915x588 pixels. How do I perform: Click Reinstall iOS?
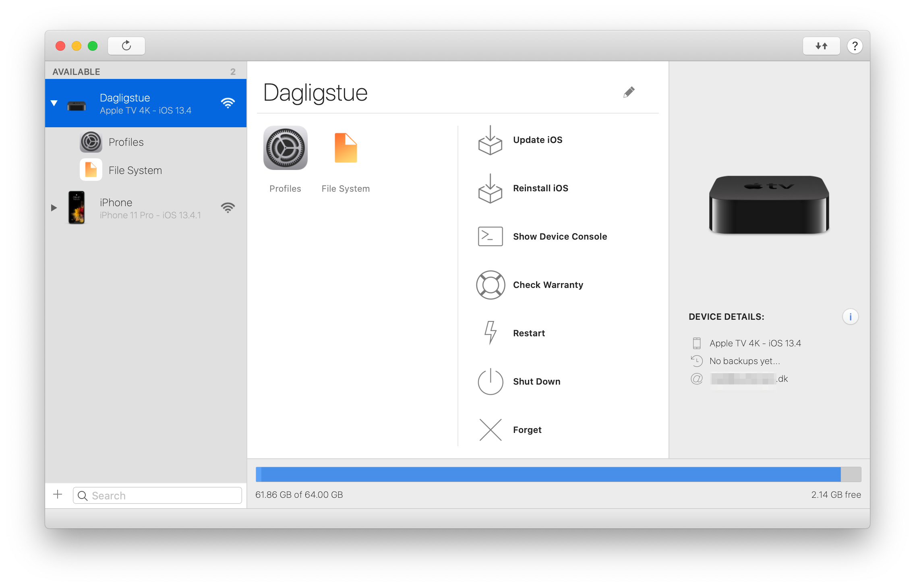[540, 188]
